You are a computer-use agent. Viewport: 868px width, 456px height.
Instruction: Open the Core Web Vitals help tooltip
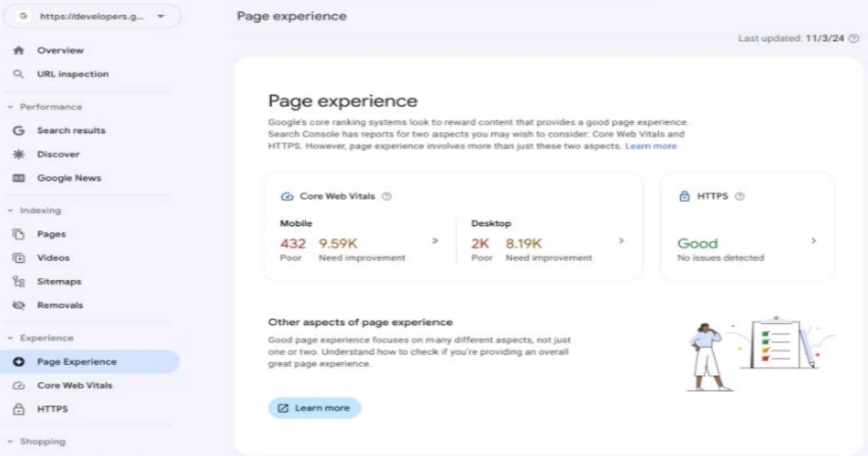coord(386,195)
